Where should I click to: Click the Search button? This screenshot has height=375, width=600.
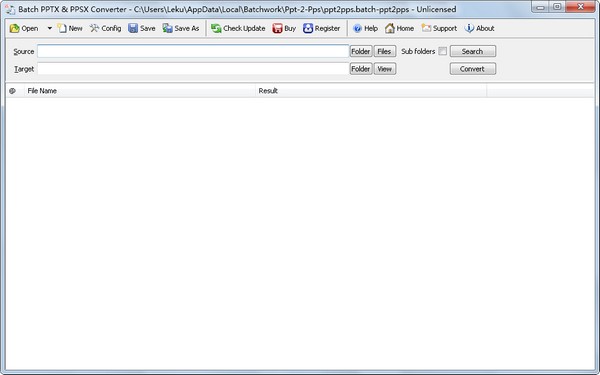pyautogui.click(x=473, y=51)
